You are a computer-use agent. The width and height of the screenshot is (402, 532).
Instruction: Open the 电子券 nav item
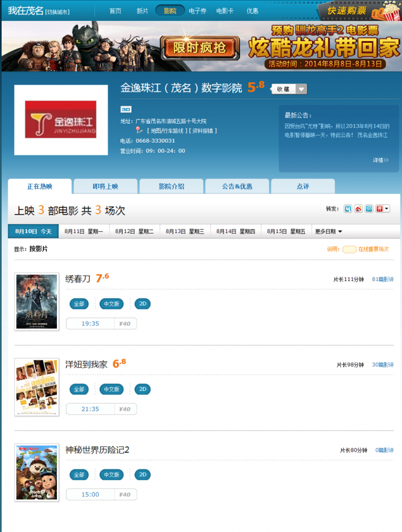[198, 11]
